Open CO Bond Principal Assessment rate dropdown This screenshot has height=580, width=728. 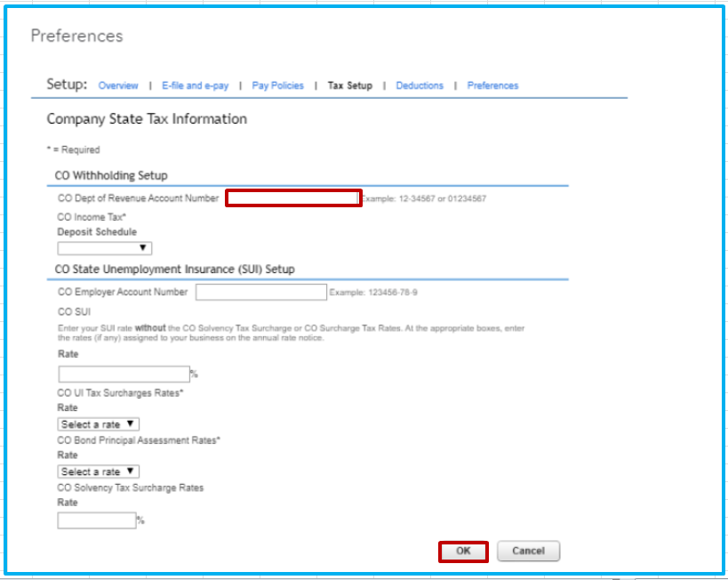point(99,471)
